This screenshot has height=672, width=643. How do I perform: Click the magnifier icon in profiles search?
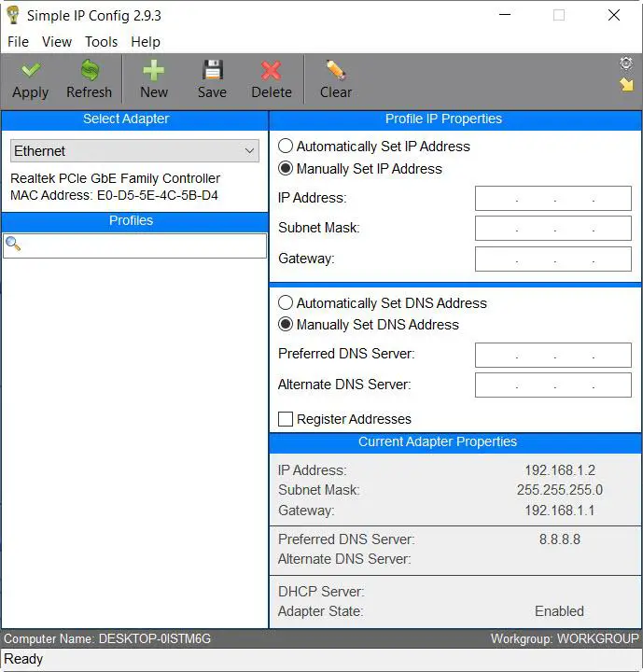pos(13,244)
